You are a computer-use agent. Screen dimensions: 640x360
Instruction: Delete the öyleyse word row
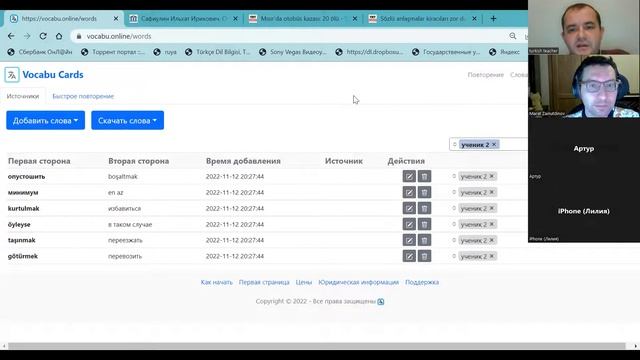[424, 224]
